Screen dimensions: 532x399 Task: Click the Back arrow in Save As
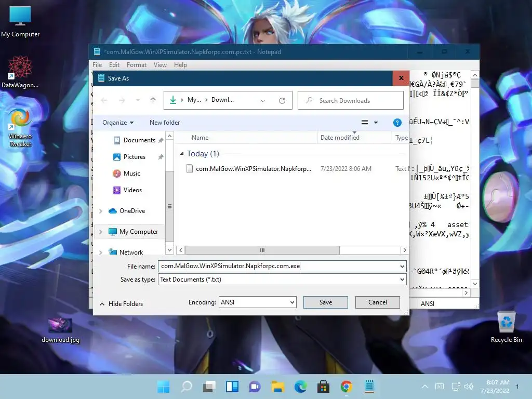pos(104,100)
